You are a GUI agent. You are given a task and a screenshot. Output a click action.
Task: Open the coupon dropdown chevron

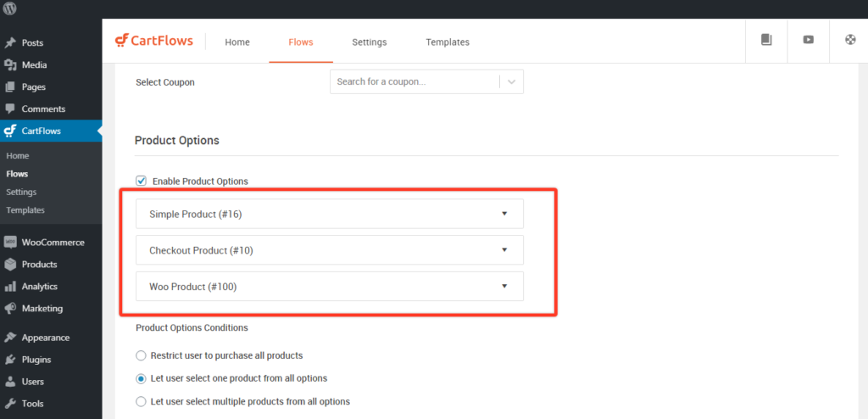pyautogui.click(x=511, y=81)
